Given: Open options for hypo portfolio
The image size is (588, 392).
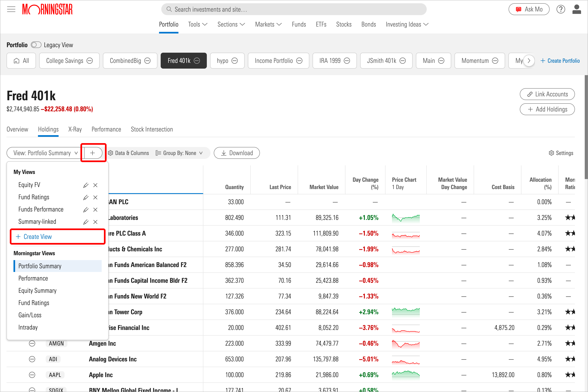Looking at the screenshot, I should pyautogui.click(x=235, y=61).
